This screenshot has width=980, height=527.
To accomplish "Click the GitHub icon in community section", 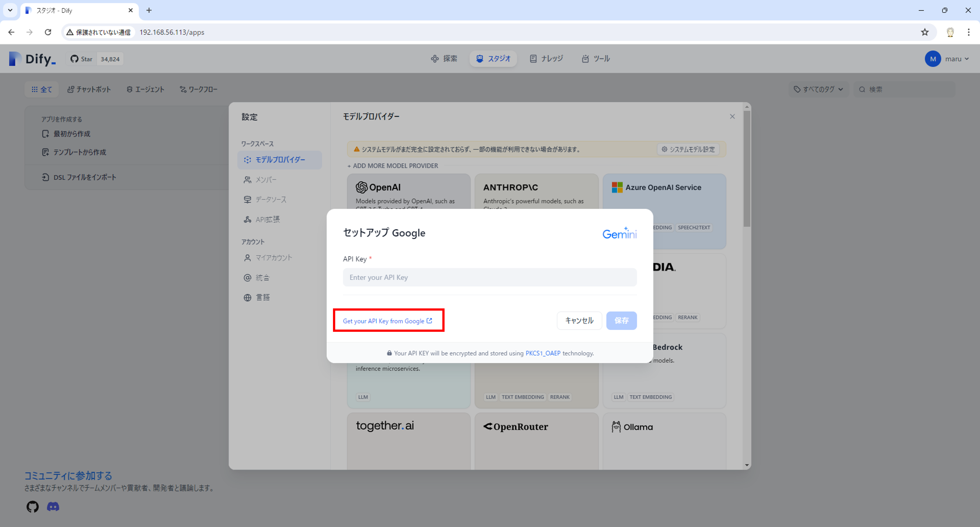I will (32, 506).
